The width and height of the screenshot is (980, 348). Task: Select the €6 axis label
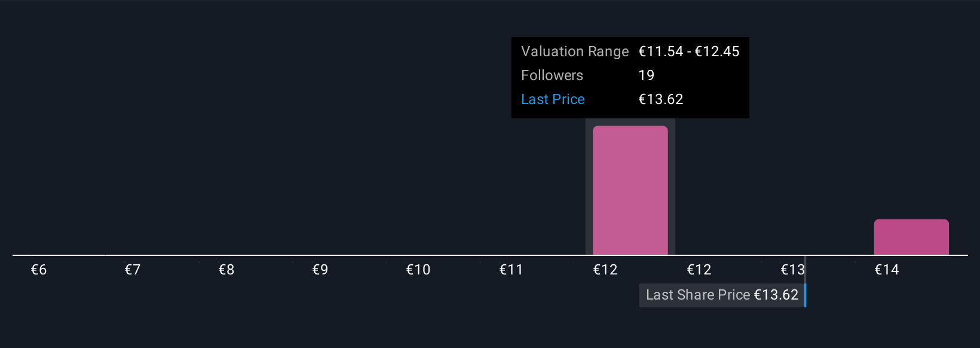tap(39, 270)
